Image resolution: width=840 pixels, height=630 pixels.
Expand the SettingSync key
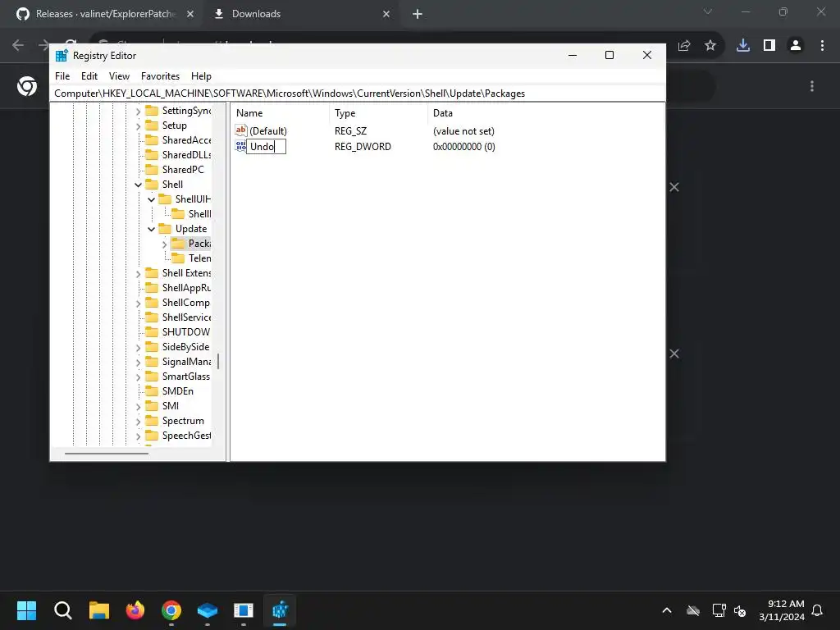pyautogui.click(x=138, y=112)
